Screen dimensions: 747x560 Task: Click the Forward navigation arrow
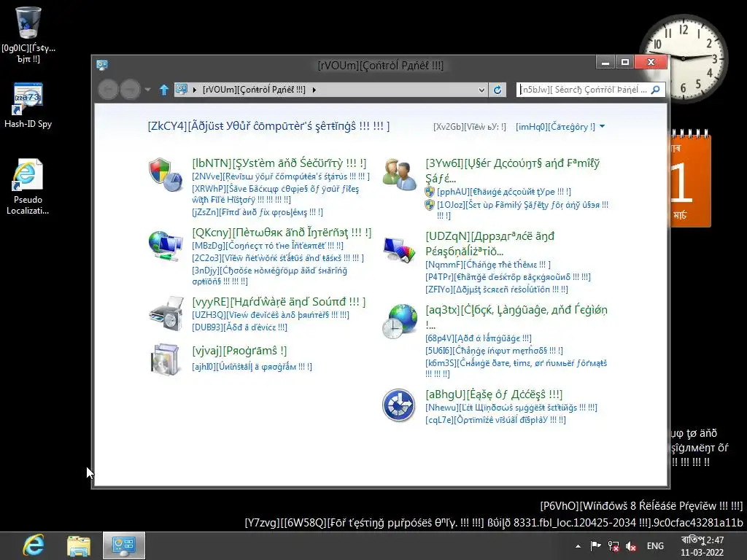(130, 90)
